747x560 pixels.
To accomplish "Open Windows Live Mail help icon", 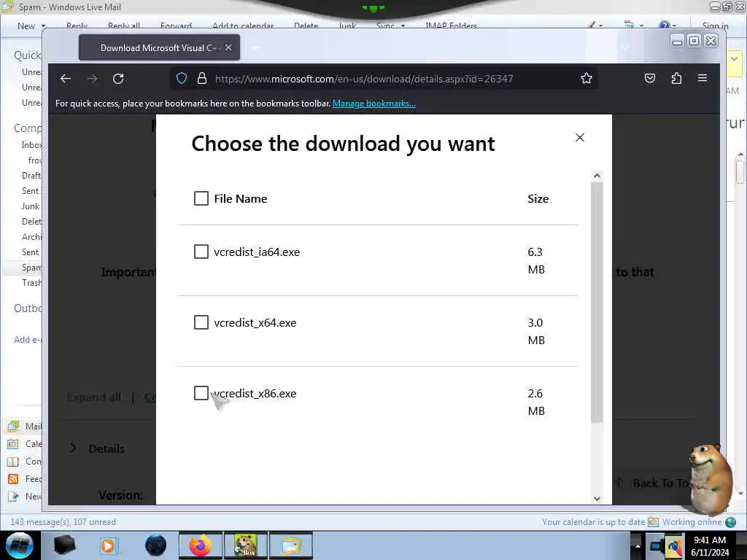I will [x=664, y=26].
